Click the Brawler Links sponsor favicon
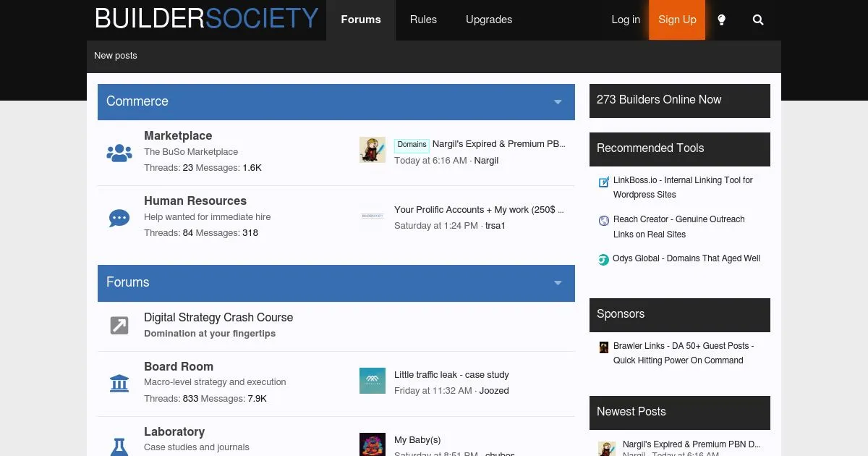The height and width of the screenshot is (456, 868). click(604, 347)
